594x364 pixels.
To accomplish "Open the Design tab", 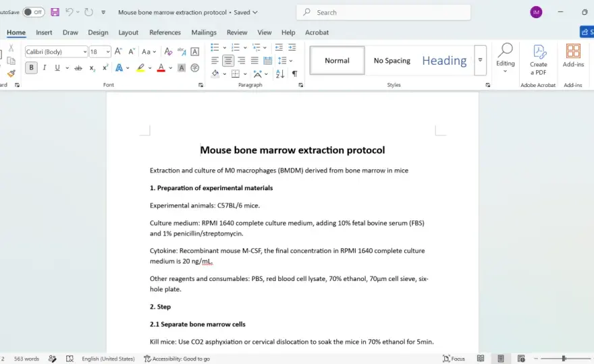I will tap(98, 32).
